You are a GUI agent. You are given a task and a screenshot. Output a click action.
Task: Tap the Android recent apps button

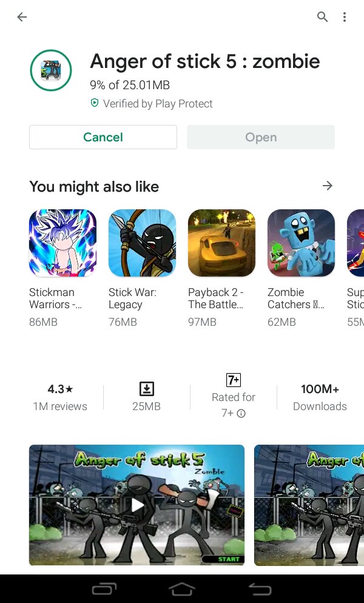[104, 589]
